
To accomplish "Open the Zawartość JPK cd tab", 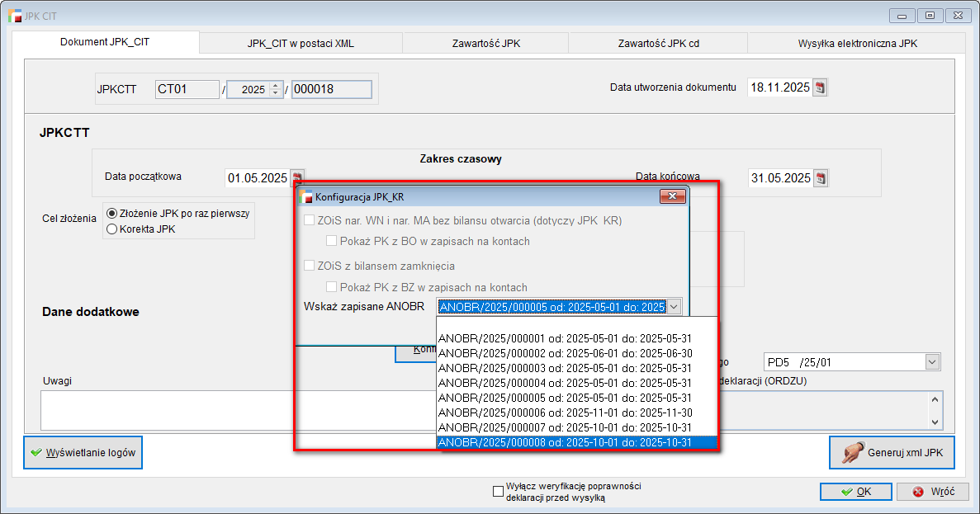I will tap(658, 43).
